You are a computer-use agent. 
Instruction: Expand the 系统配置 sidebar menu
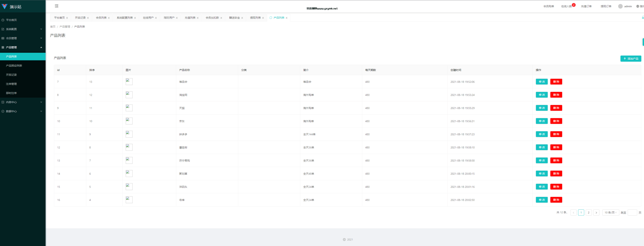tap(23, 29)
